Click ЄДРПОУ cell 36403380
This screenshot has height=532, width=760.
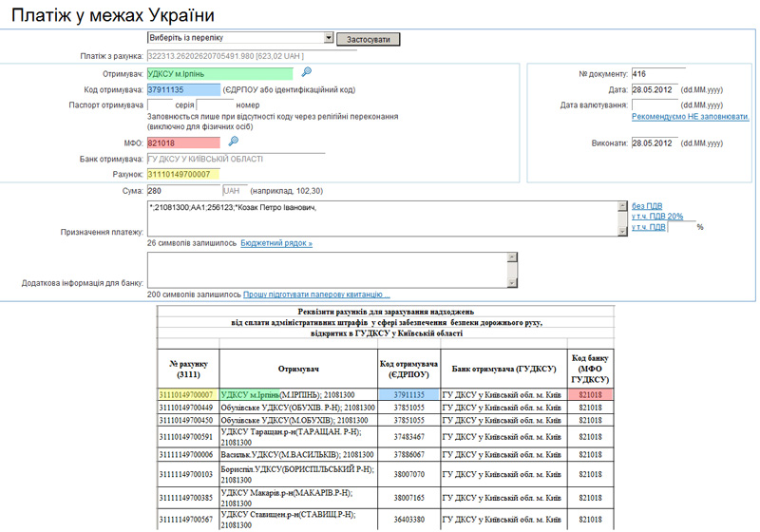point(409,519)
